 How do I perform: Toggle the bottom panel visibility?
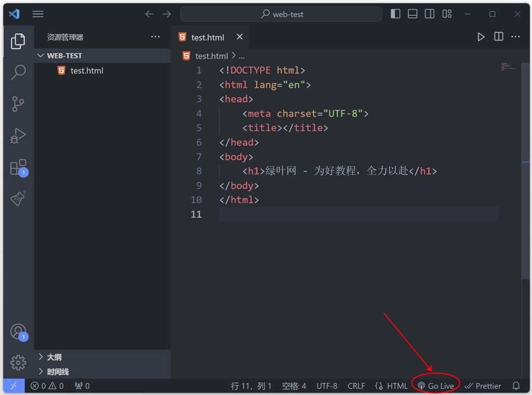[412, 14]
